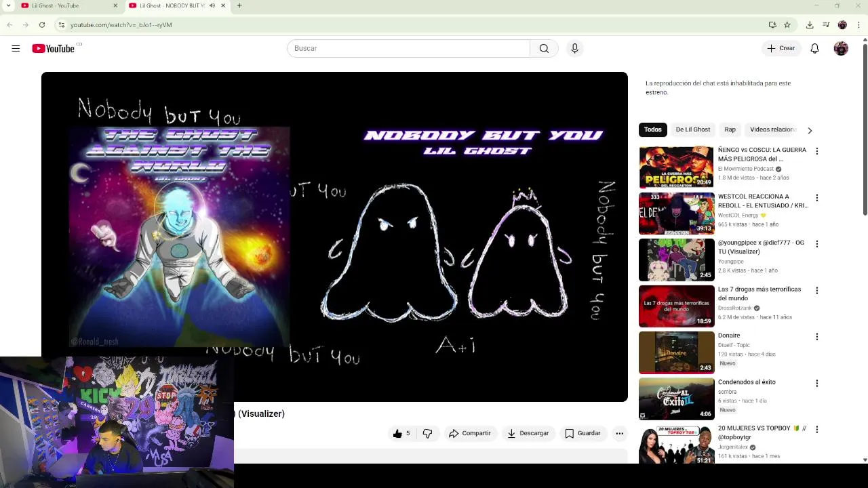Select the 'Videos relacionados' filter chip

click(773, 129)
